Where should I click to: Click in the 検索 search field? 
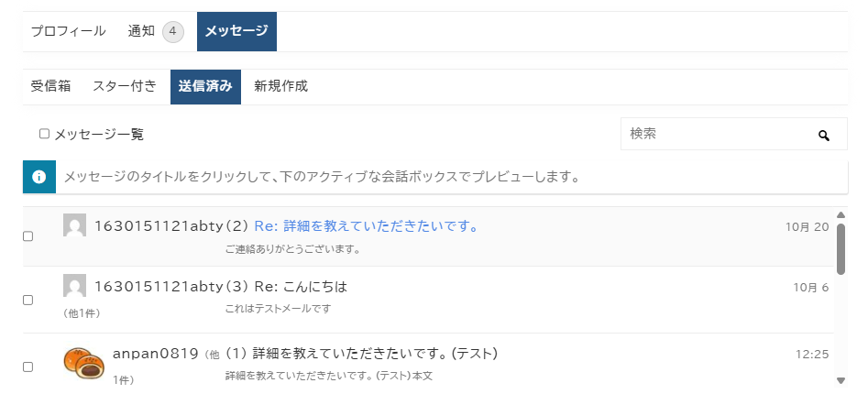(x=715, y=134)
